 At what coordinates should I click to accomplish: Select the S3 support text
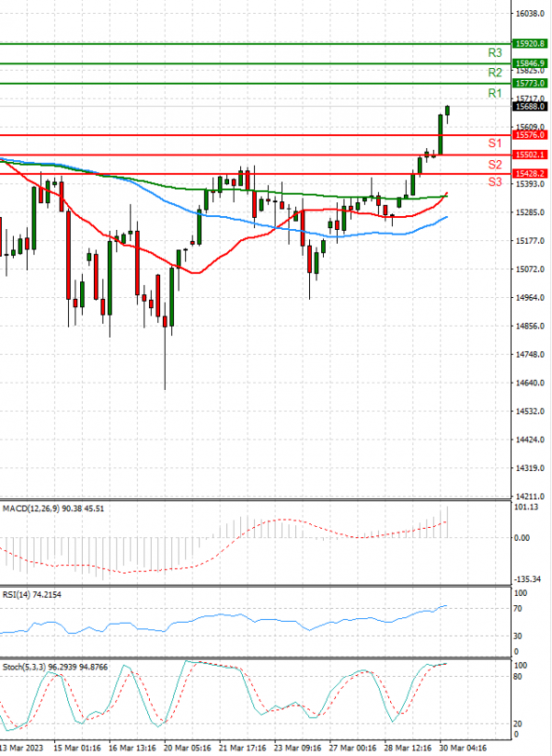[x=495, y=182]
